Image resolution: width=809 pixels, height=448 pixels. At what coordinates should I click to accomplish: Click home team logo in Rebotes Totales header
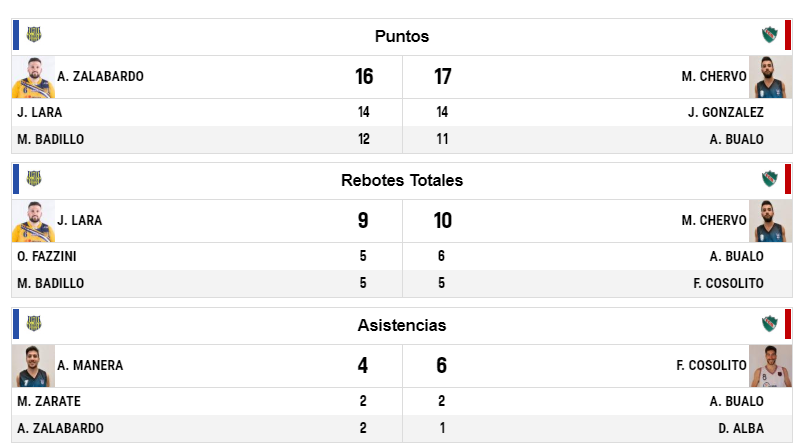pyautogui.click(x=34, y=179)
